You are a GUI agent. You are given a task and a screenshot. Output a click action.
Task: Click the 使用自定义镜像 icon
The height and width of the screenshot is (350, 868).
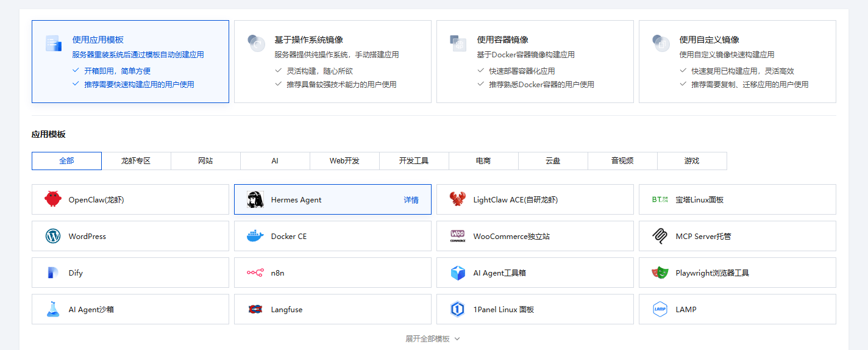click(661, 43)
